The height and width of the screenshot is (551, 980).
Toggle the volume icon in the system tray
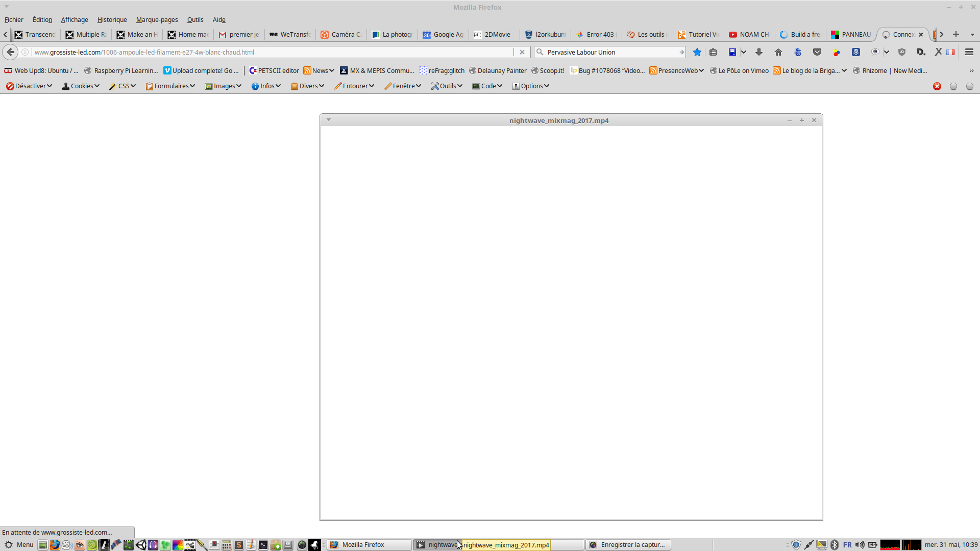click(x=860, y=545)
